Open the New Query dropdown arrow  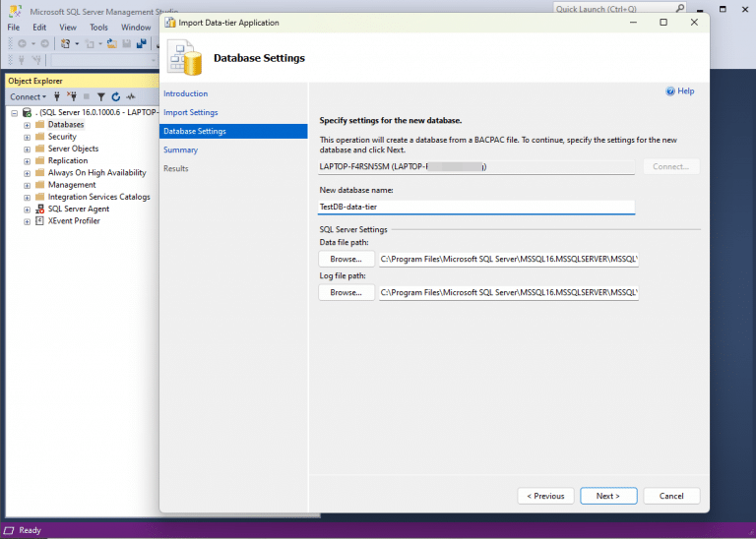(77, 44)
